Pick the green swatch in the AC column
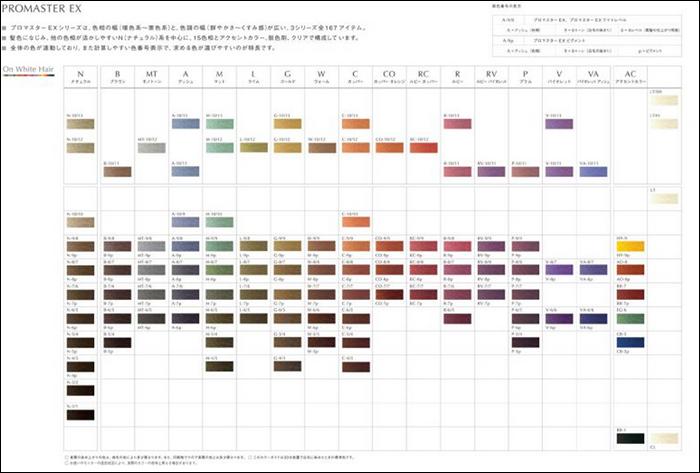 pos(630,319)
